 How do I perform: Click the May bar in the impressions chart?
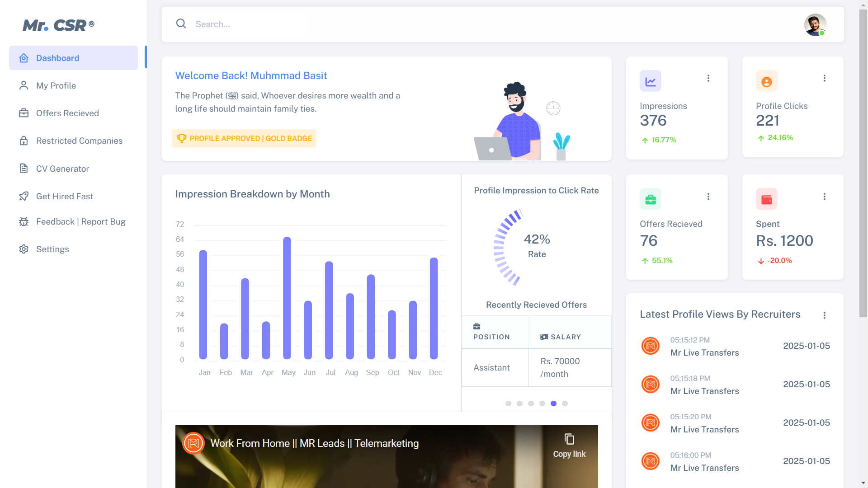tap(287, 298)
